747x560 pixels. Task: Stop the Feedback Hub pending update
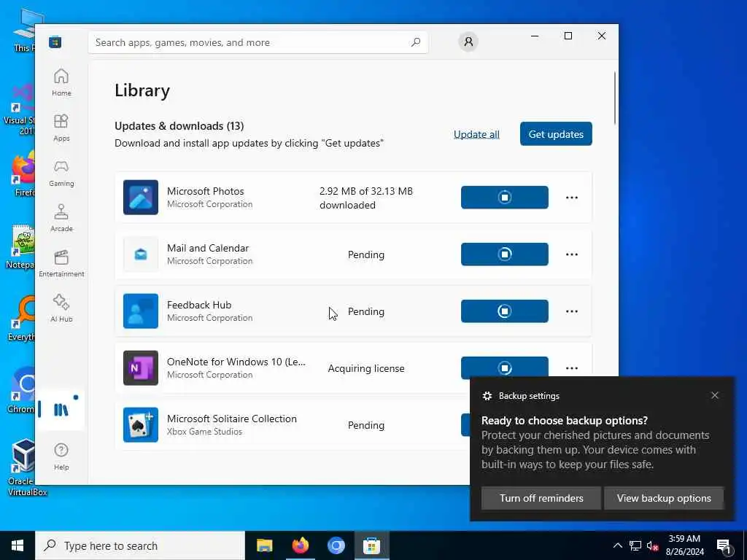[x=505, y=311]
